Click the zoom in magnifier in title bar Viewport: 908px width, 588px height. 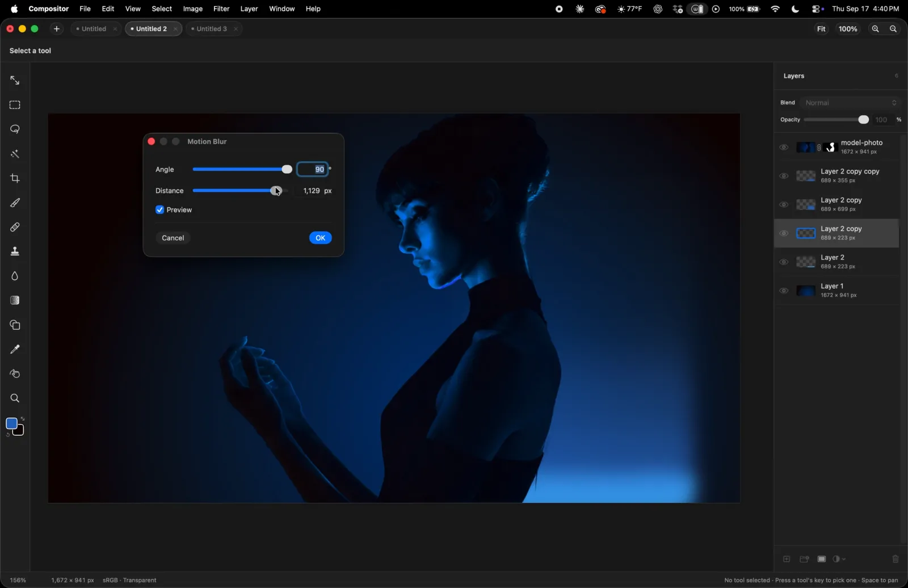pos(876,29)
